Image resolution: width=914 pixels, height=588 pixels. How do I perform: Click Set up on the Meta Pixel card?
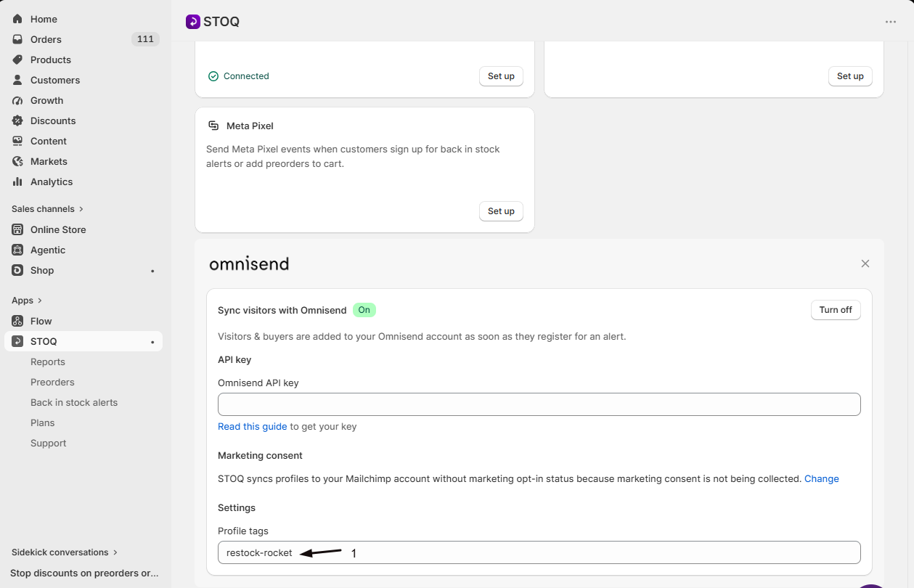click(501, 211)
